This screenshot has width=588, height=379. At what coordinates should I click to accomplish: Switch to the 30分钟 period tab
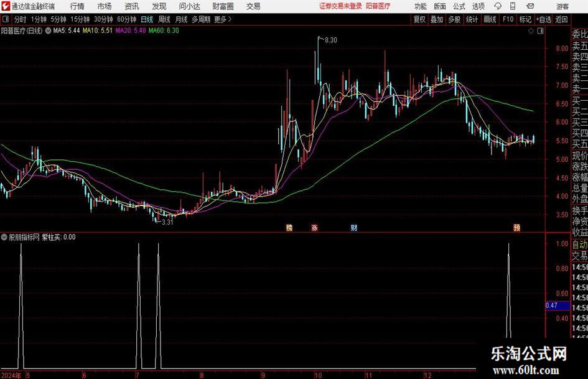click(103, 19)
